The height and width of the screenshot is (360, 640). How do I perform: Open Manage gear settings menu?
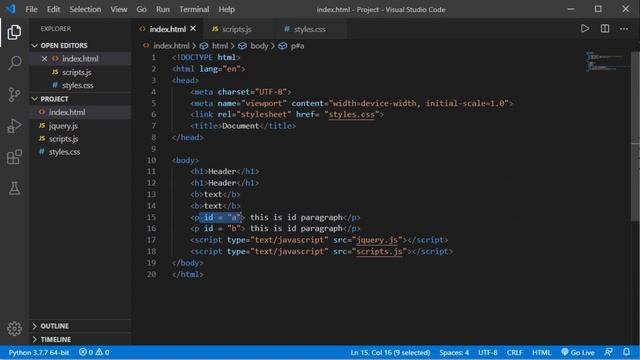14,328
